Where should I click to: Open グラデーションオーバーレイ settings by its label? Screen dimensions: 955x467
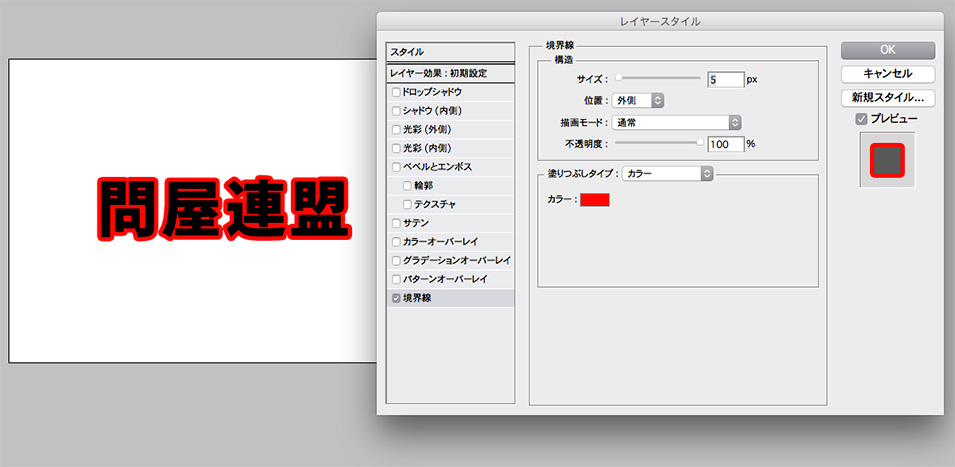457,261
